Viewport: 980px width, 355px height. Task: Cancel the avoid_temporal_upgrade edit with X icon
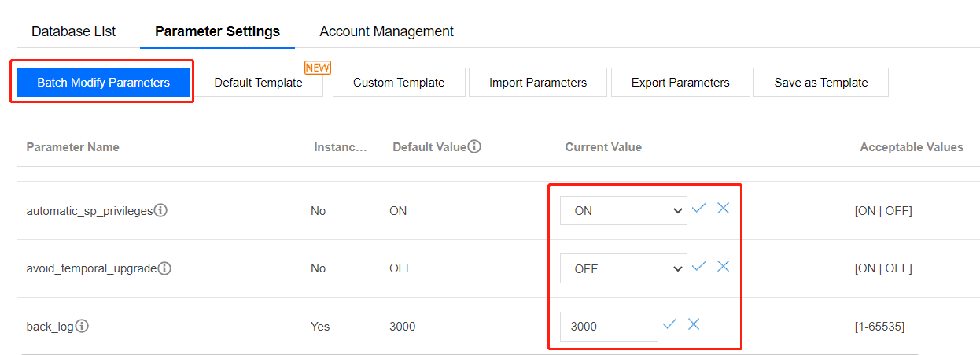tap(724, 266)
